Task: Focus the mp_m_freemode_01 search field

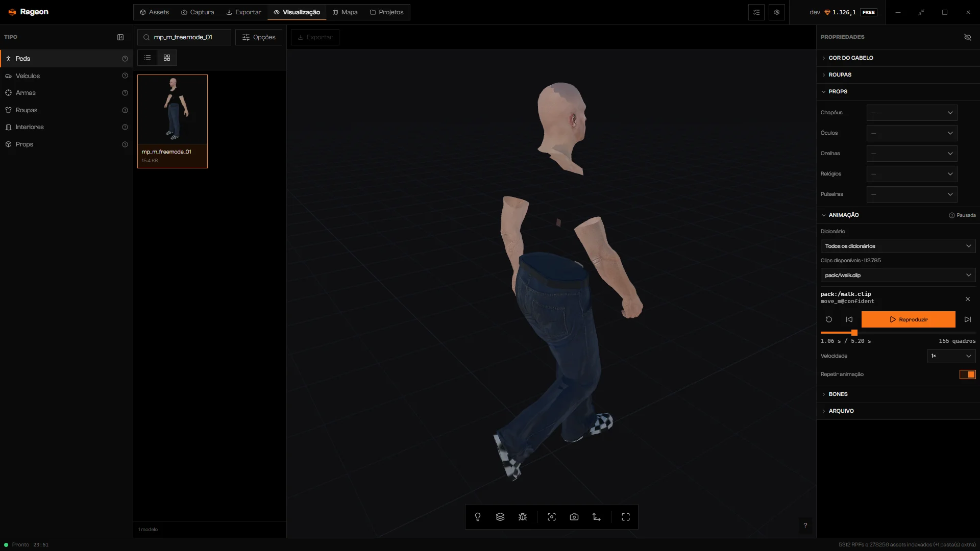Action: tap(184, 37)
